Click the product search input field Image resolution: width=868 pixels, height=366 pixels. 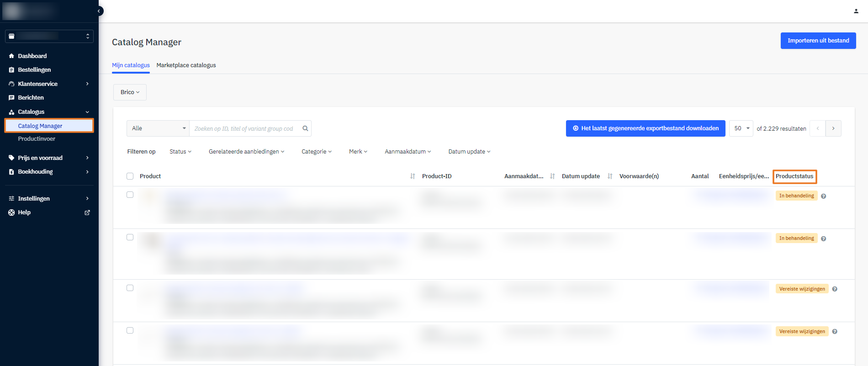tap(244, 128)
